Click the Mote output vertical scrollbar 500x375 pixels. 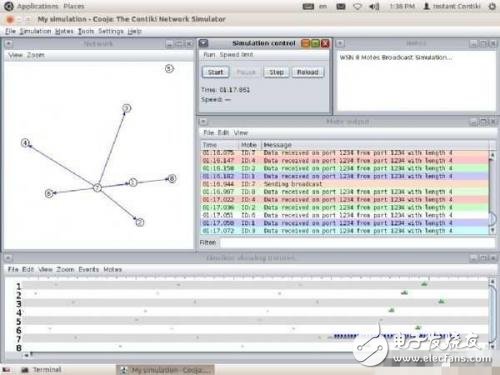(492, 193)
